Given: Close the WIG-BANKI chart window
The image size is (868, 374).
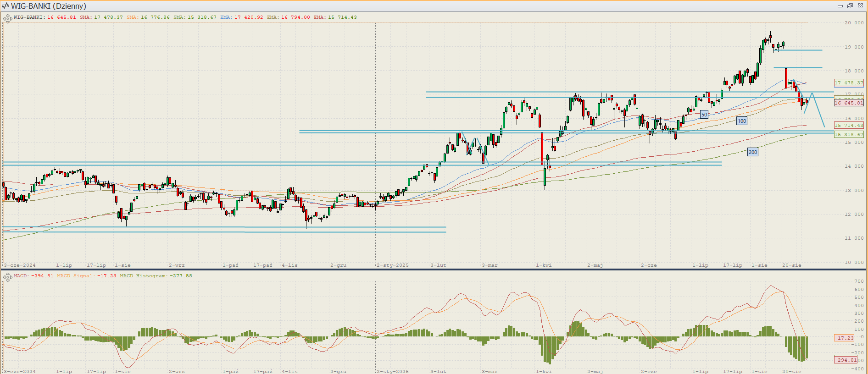Looking at the screenshot, I should click(x=860, y=6).
